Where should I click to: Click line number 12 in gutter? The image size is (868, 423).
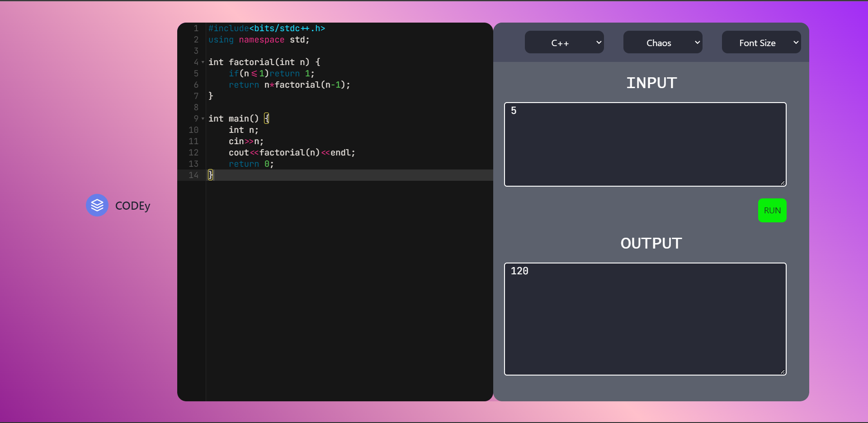[193, 153]
